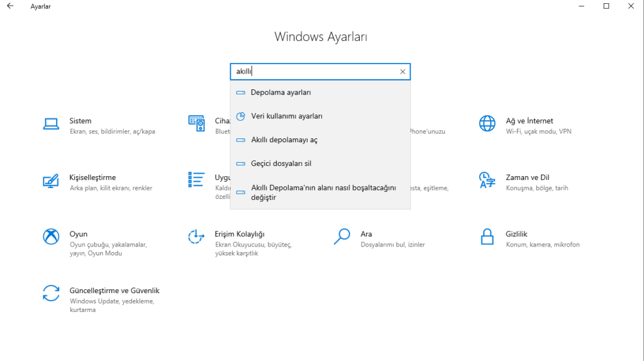Open the Kişiselleştirme category title
Viewport: 644px width, 361px height.
point(92,177)
